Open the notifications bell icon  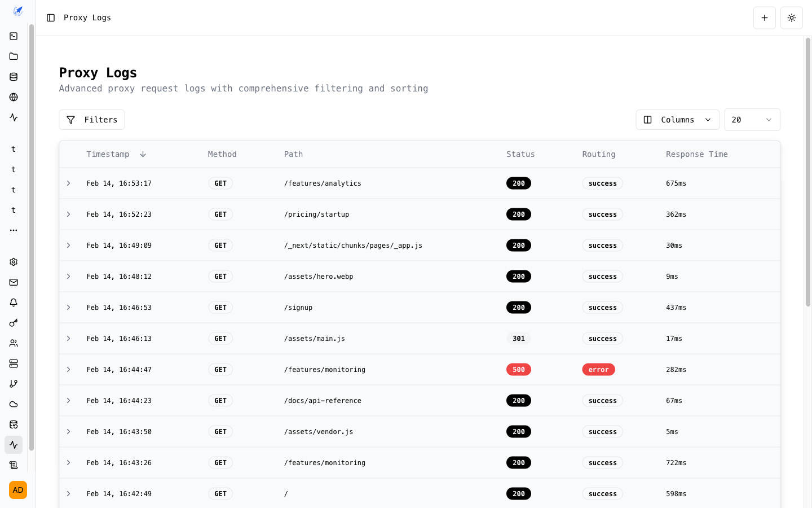14,302
